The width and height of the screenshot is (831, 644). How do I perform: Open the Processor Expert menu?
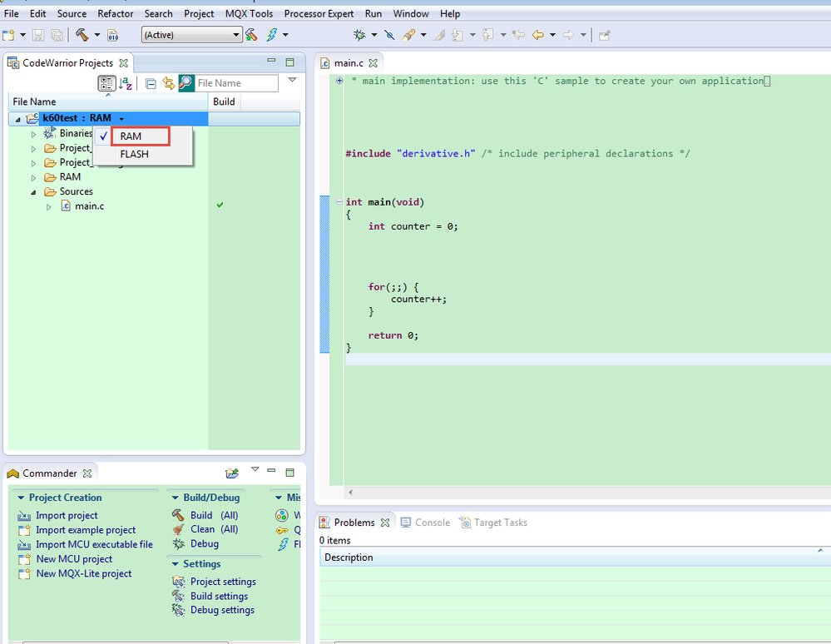click(319, 13)
